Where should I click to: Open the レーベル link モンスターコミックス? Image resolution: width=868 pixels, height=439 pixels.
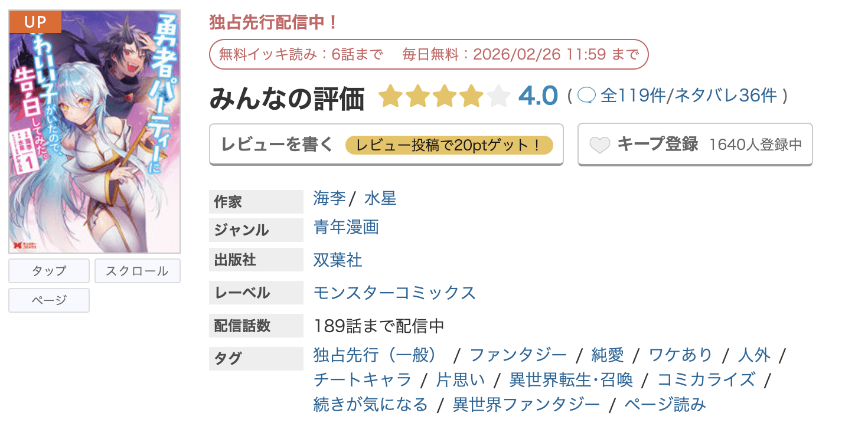[394, 293]
